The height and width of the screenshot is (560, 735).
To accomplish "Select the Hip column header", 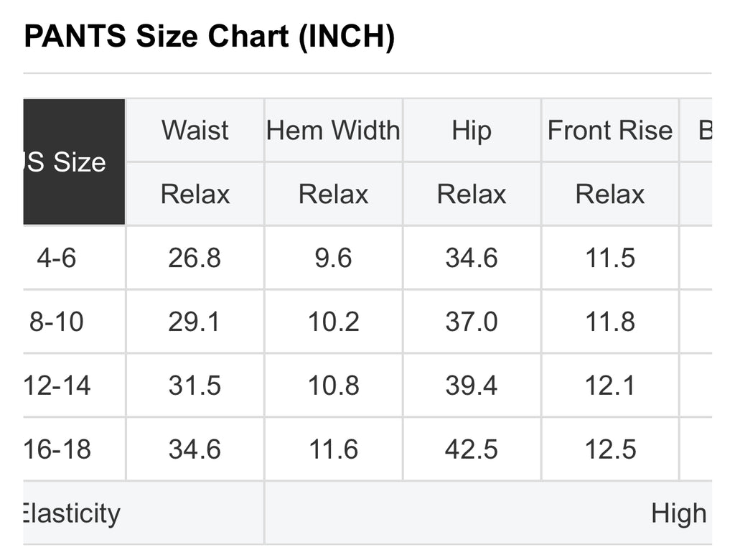I will click(x=472, y=130).
